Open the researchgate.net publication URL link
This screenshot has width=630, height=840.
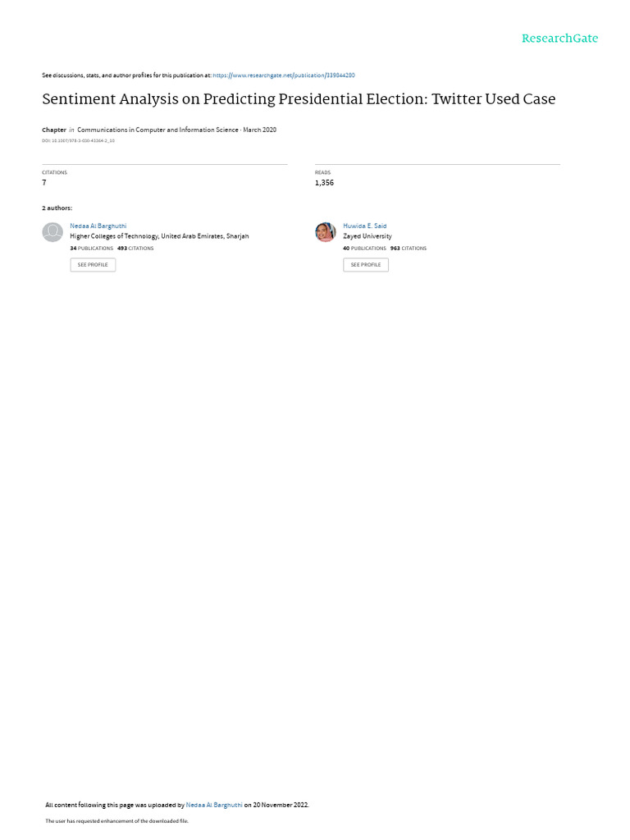point(284,75)
